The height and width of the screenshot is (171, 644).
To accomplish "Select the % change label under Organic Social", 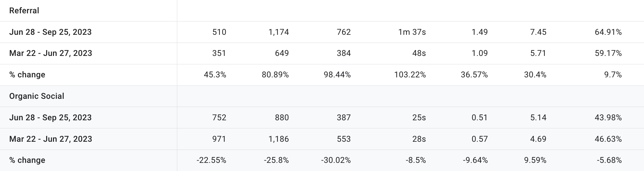I will [x=27, y=160].
